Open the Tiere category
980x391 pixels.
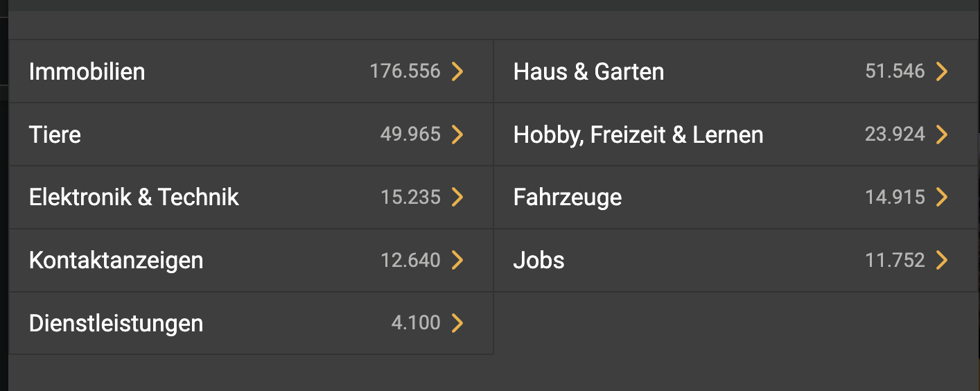coord(55,134)
